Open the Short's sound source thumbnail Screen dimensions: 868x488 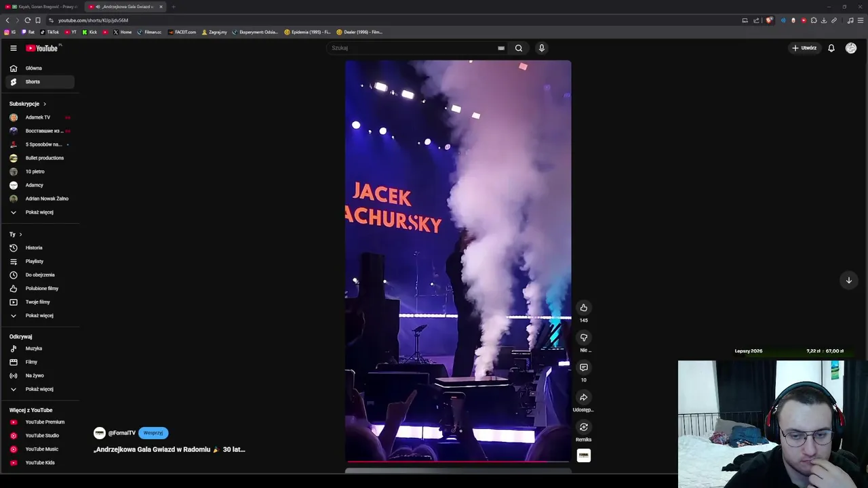click(x=584, y=455)
